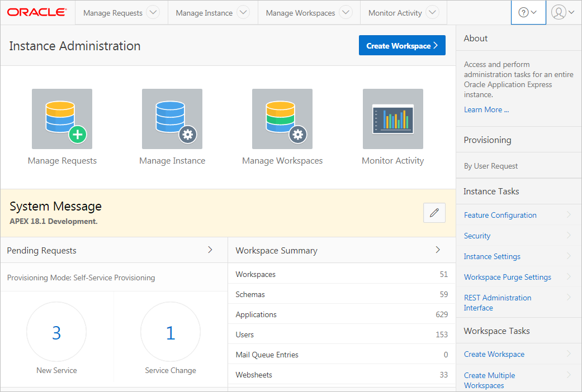
Task: Expand the Manage Requests menu dropdown arrow
Action: [153, 13]
